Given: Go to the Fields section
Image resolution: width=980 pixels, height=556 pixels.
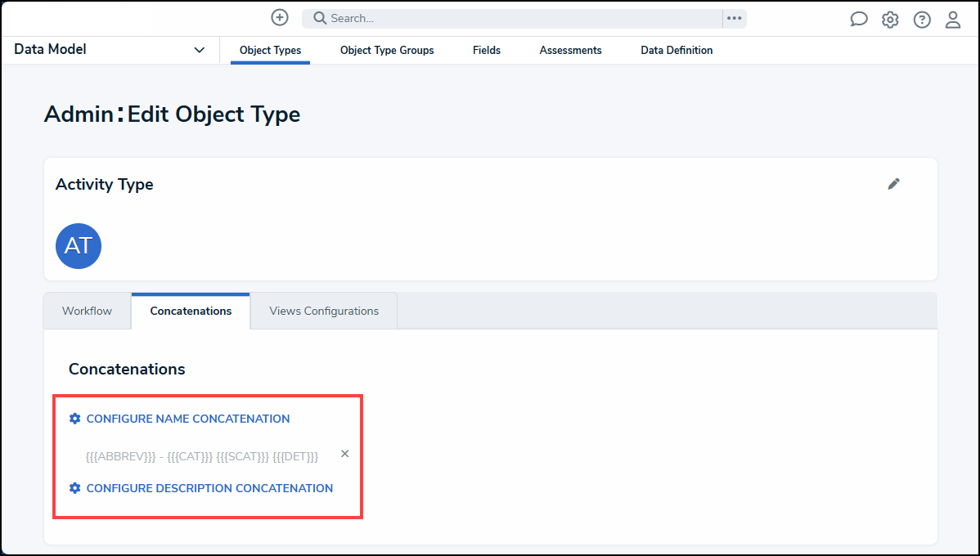Looking at the screenshot, I should [487, 51].
